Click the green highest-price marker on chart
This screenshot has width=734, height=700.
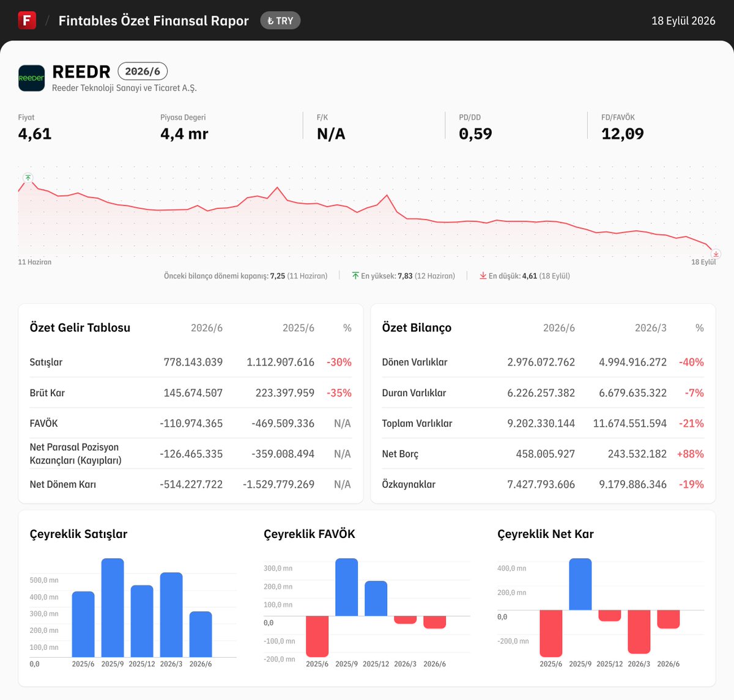tap(28, 177)
